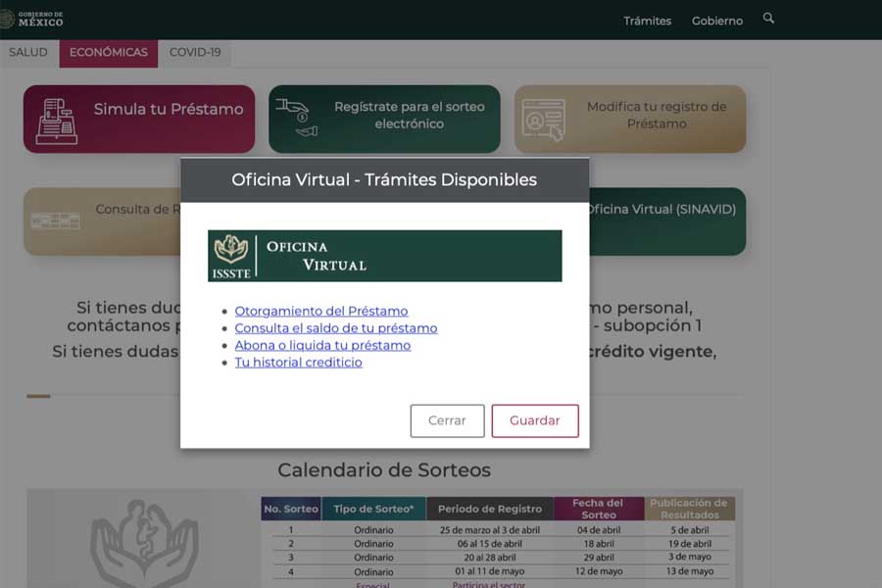The height and width of the screenshot is (588, 882).
Task: Click the Periodo de Registro column header
Action: click(490, 509)
